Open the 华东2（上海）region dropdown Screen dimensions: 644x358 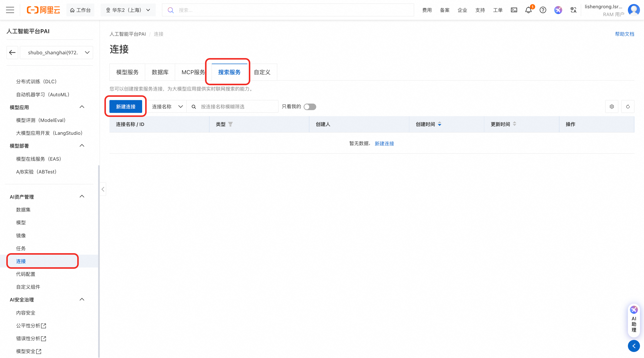128,10
